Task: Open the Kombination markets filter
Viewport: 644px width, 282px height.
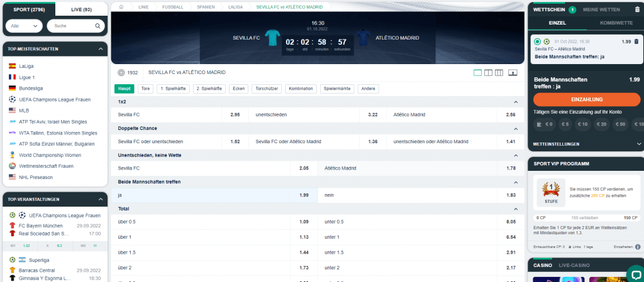Action: [x=301, y=89]
